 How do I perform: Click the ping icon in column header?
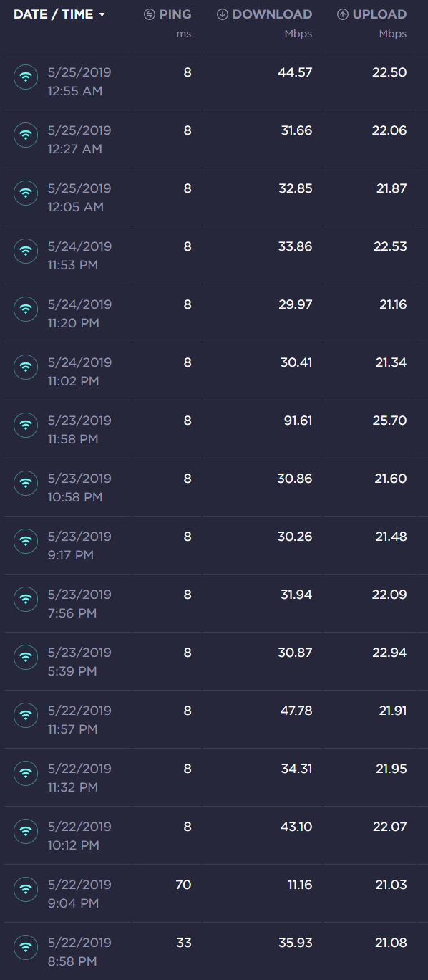[150, 14]
